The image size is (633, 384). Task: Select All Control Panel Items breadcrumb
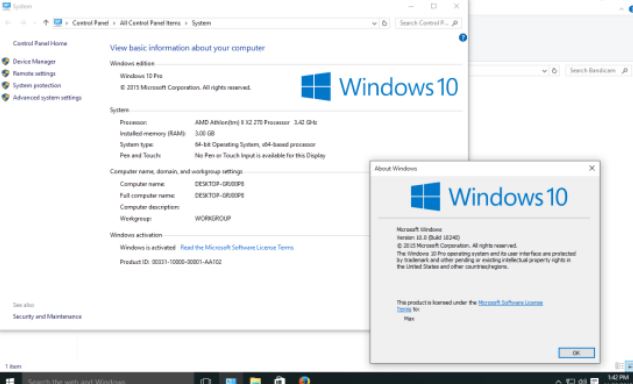(150, 23)
